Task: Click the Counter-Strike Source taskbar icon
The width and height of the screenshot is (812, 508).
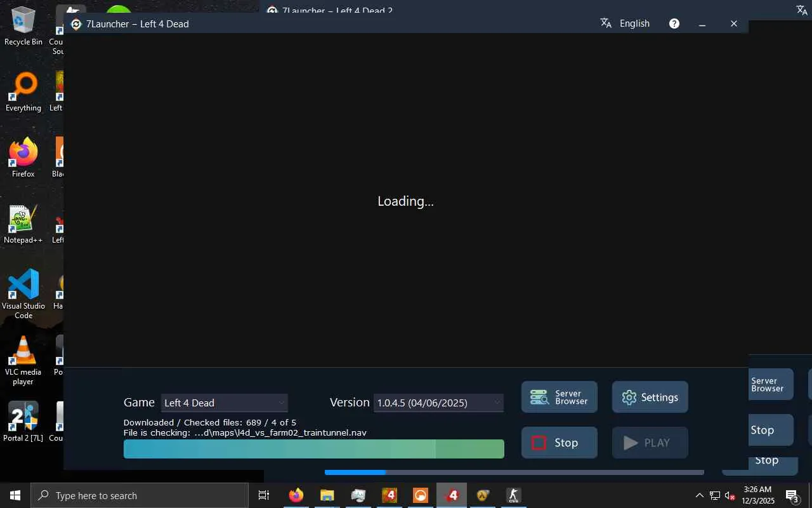Action: point(514,495)
